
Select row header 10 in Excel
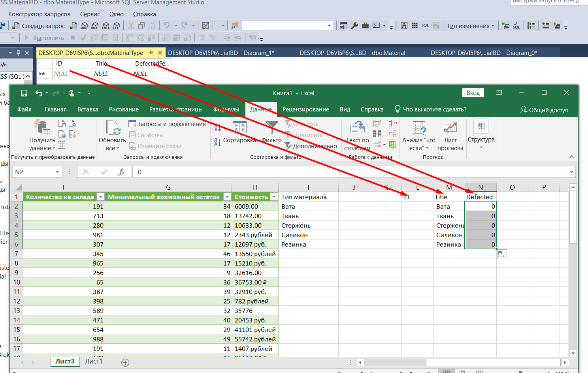click(17, 282)
